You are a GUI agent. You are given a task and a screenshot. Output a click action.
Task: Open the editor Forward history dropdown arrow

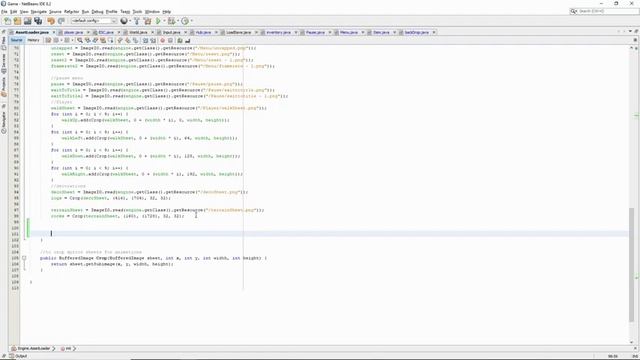click(72, 40)
